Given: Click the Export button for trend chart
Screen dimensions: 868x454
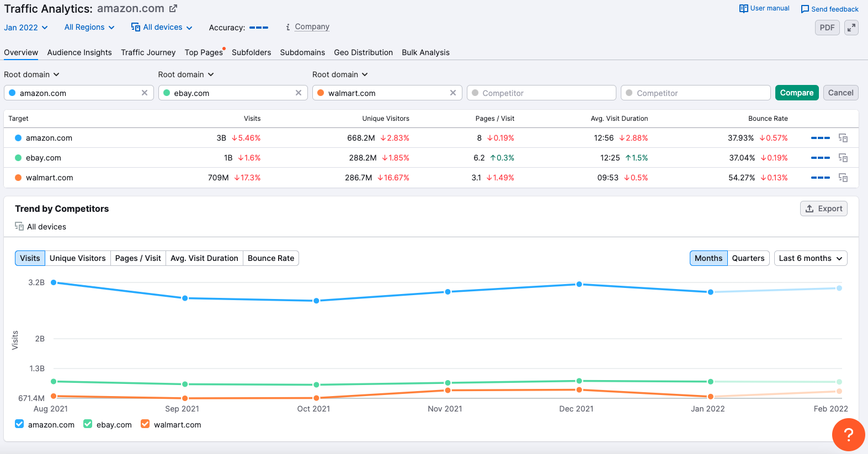Looking at the screenshot, I should (824, 209).
